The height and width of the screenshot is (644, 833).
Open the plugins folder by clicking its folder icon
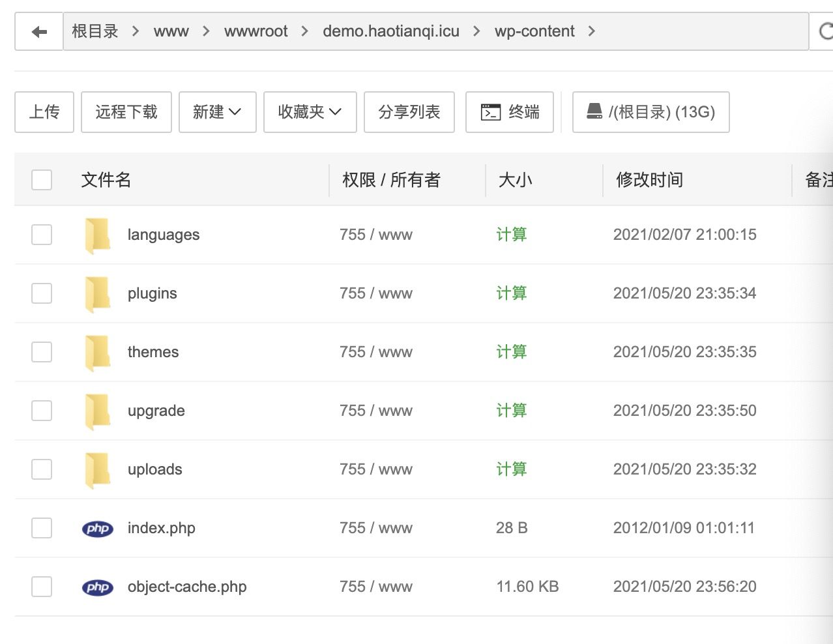point(97,293)
